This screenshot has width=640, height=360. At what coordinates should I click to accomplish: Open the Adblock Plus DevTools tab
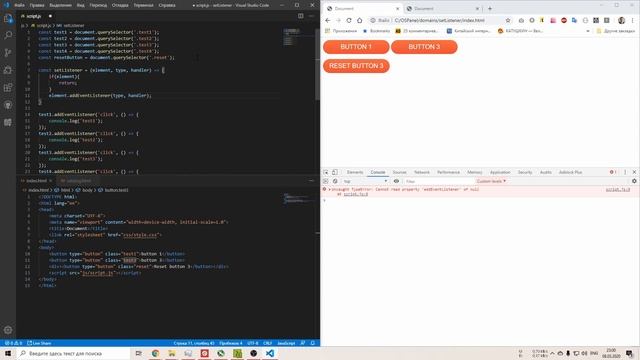[x=570, y=172]
